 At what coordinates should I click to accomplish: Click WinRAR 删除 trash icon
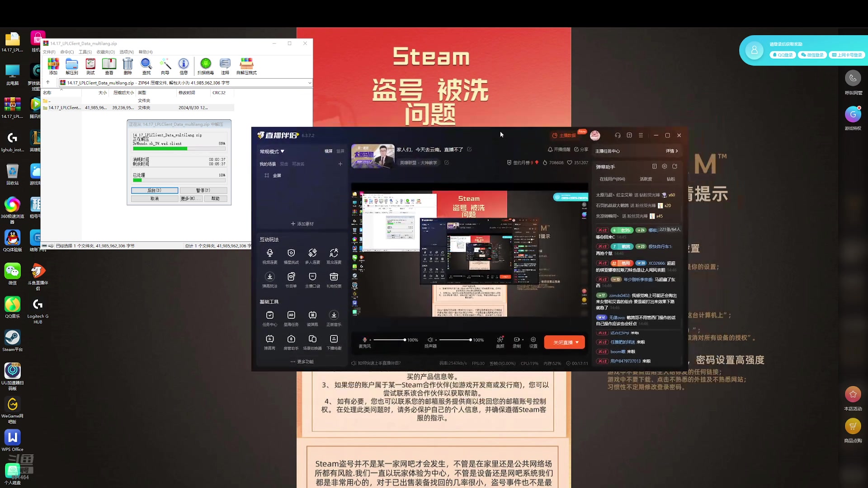point(128,66)
